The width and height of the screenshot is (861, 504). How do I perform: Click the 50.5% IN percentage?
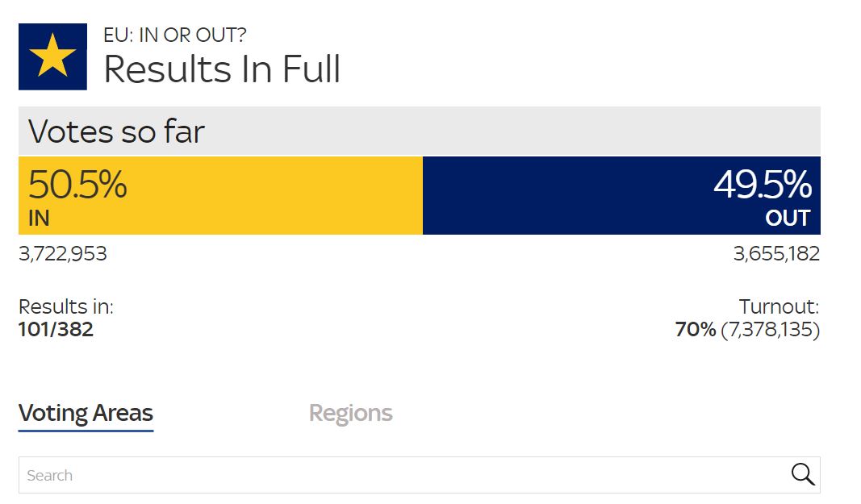coord(77,185)
